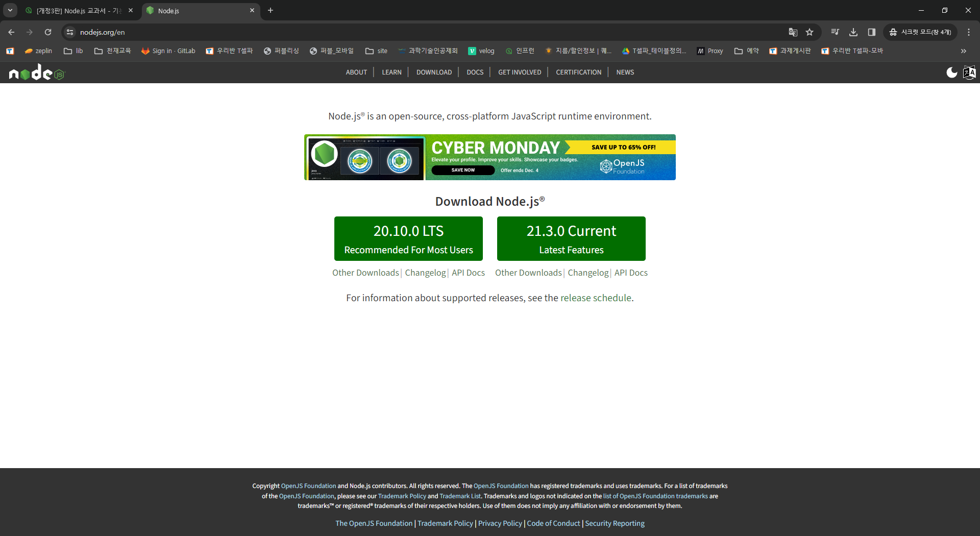
Task: Toggle dark mode moon icon
Action: tap(952, 72)
